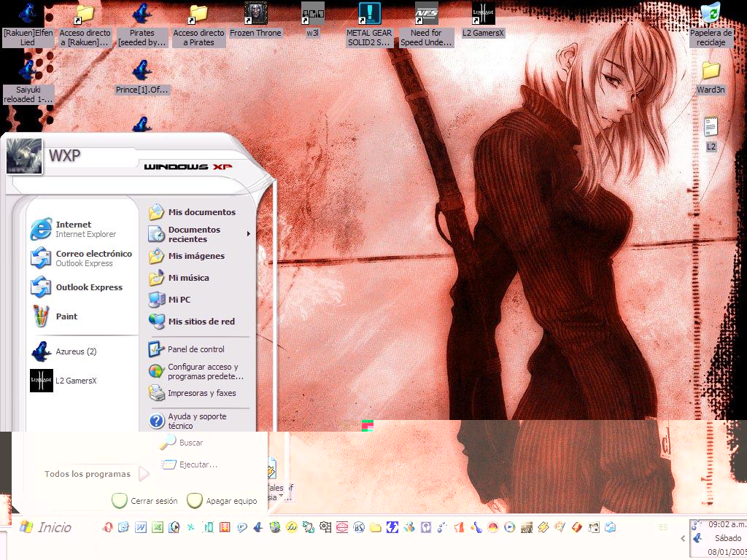The image size is (747, 560).
Task: Open Correo electrónico Outlook Express entry
Action: [81, 258]
